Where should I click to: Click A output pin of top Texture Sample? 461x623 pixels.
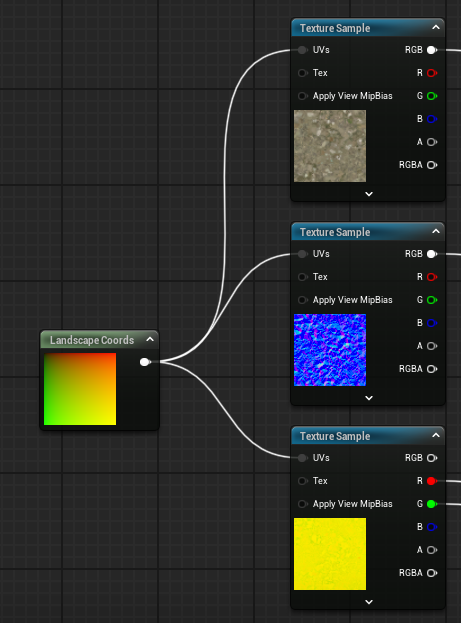[432, 142]
